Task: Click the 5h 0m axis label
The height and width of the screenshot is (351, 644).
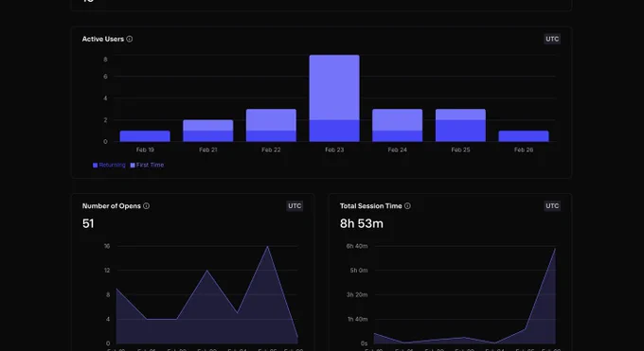Action: 359,271
